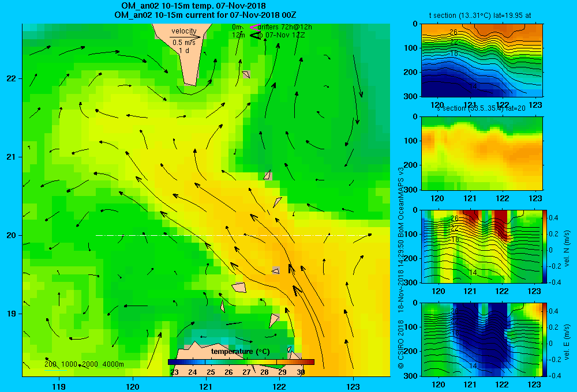
Task: Click the 'vel. E (m/s)' colorbar label
Action: [567, 341]
